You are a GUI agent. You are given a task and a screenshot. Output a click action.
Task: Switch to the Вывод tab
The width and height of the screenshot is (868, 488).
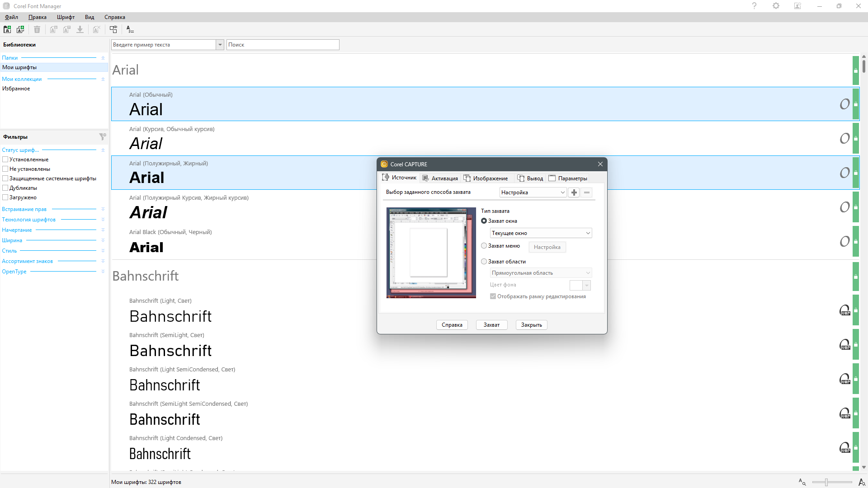[x=530, y=178]
